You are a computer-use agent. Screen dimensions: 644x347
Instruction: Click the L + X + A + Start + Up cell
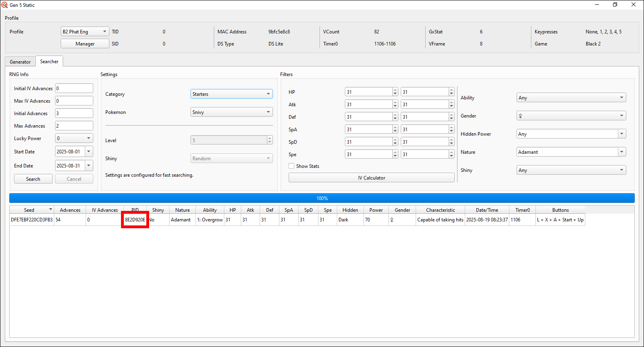click(x=560, y=219)
